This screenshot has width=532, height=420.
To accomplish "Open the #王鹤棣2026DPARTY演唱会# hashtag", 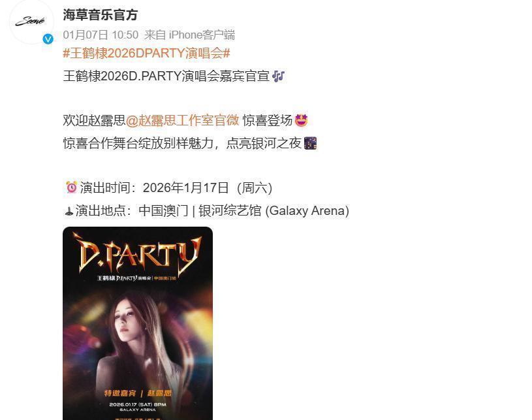I will click(147, 54).
